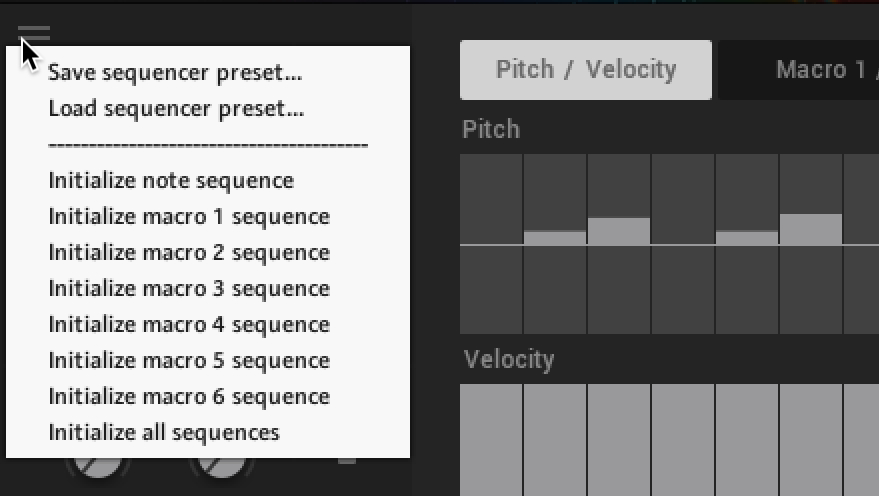Select Initialize macro 4 sequence
This screenshot has height=496, width=879.
pyautogui.click(x=189, y=324)
